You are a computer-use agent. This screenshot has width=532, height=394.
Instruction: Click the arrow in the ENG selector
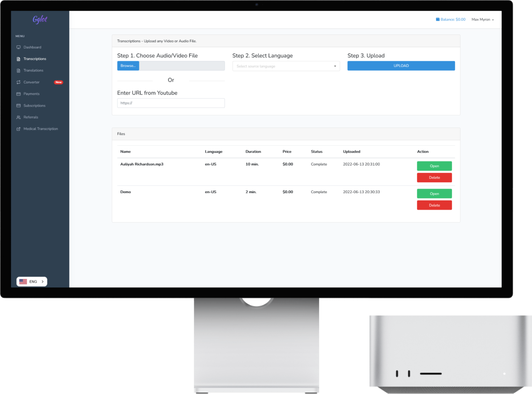point(43,282)
